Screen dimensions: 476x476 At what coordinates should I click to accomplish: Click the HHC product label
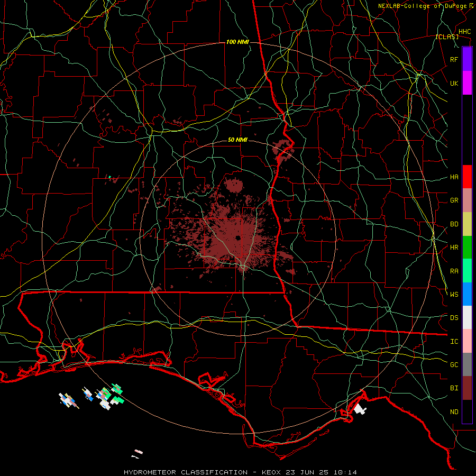(464, 32)
